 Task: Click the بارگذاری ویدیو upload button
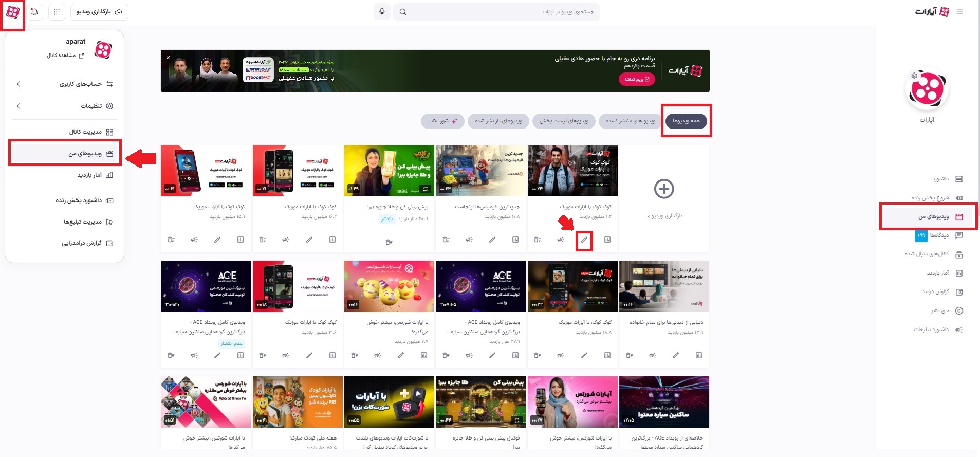99,12
